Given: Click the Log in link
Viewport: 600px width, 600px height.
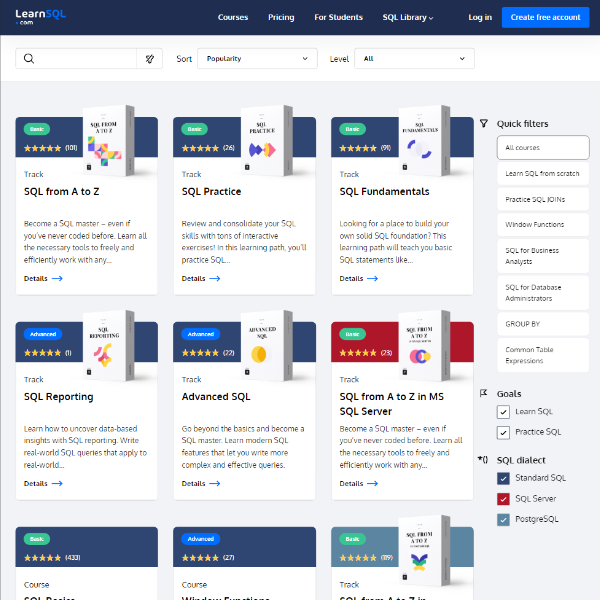Looking at the screenshot, I should click(480, 17).
